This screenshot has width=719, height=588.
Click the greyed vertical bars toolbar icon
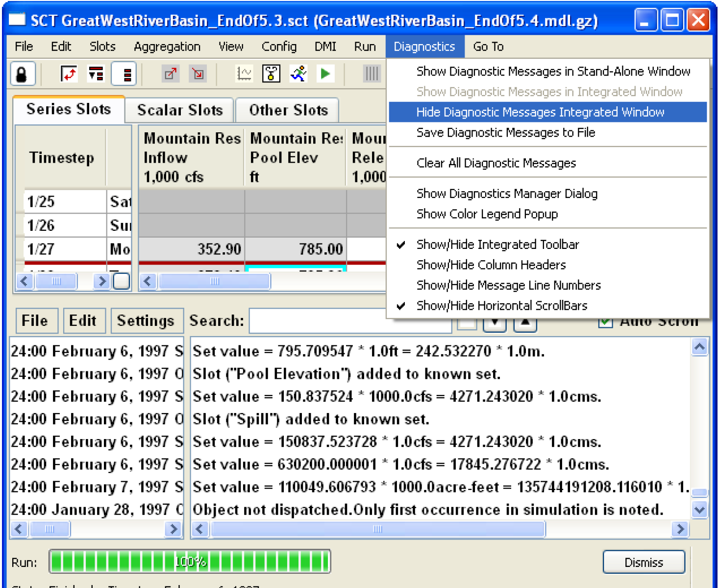(x=372, y=74)
